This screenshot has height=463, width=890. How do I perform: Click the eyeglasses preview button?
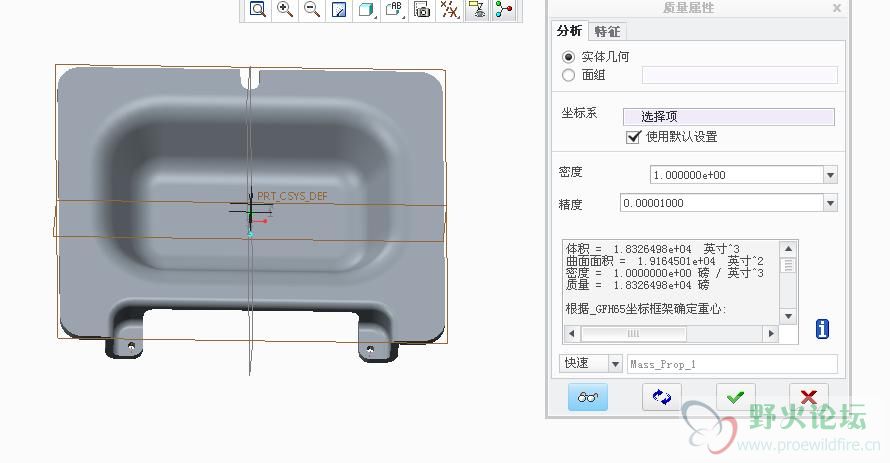587,397
